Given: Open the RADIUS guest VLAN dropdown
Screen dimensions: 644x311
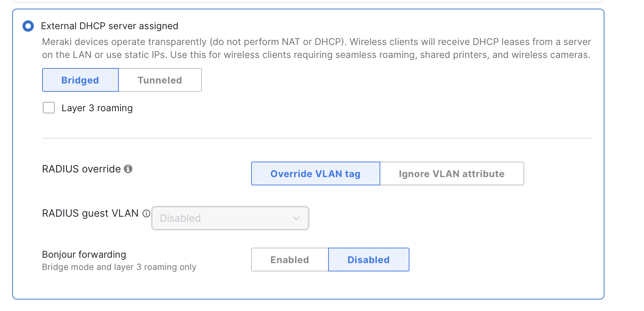Looking at the screenshot, I should click(x=230, y=218).
